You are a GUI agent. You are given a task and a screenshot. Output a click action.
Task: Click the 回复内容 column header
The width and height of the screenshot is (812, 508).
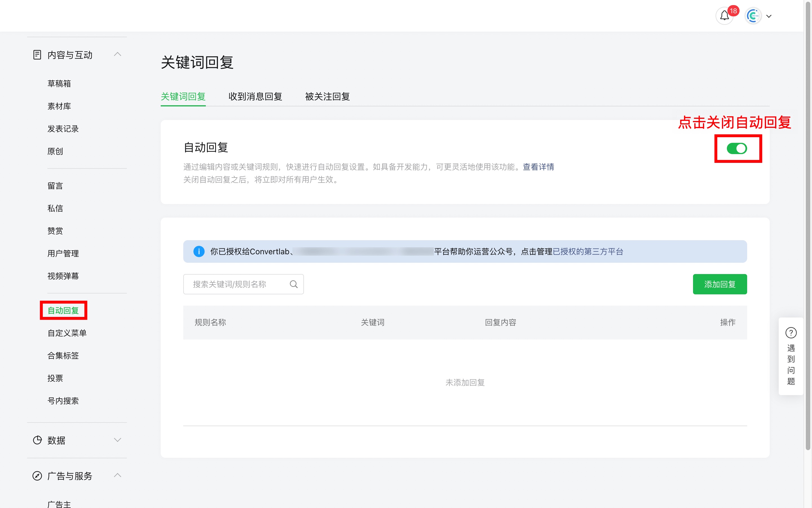[x=500, y=323]
